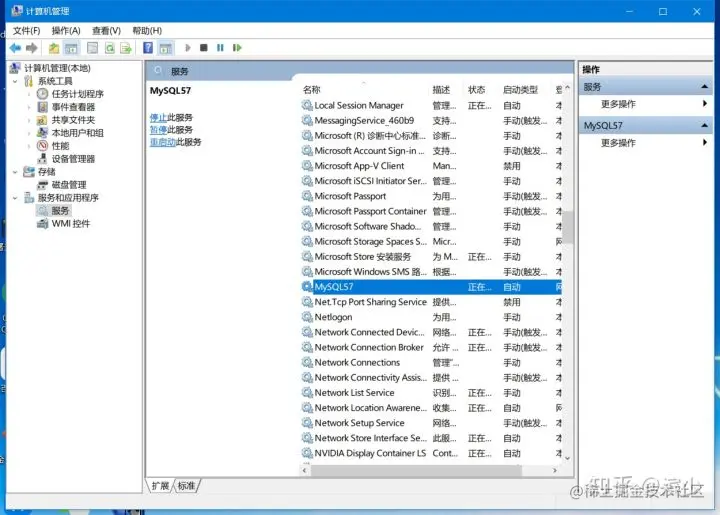Click the horizontal scrollbar left arrow
This screenshot has width=720, height=515.
(x=305, y=470)
